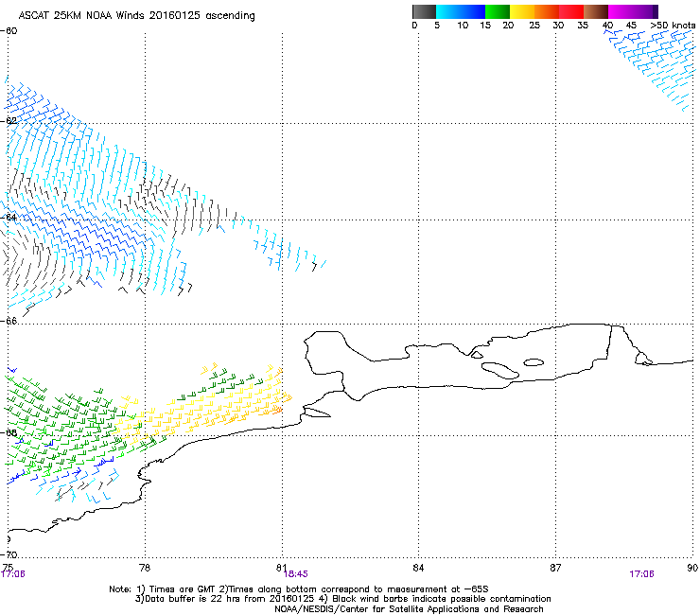Click the '-68' latitude label
Image resolution: width=700 pixels, height=615 pixels.
(x=9, y=432)
